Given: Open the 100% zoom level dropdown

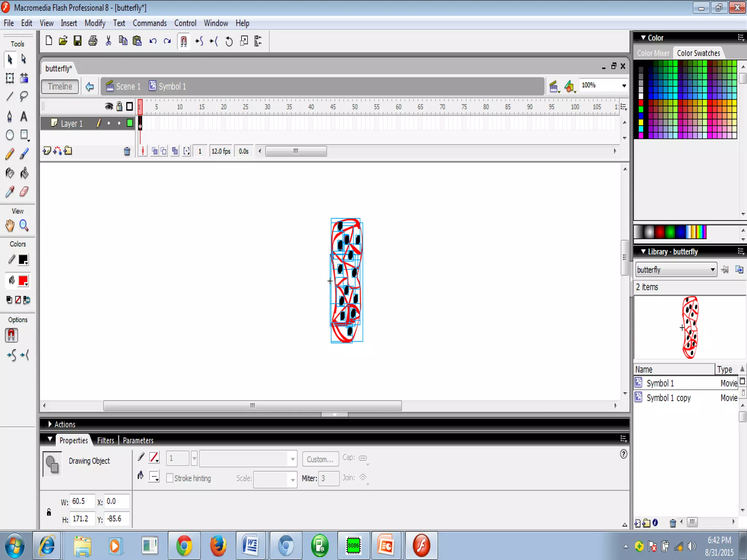Looking at the screenshot, I should pos(624,86).
